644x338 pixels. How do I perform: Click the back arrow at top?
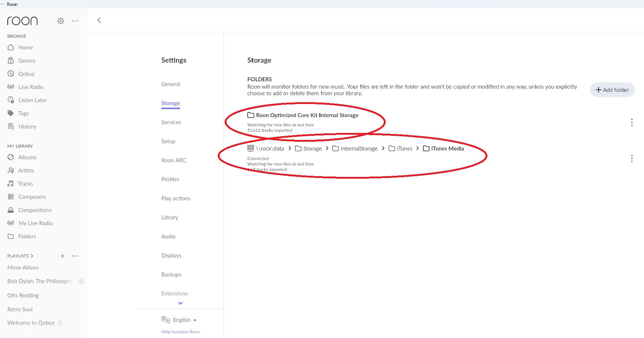[99, 20]
